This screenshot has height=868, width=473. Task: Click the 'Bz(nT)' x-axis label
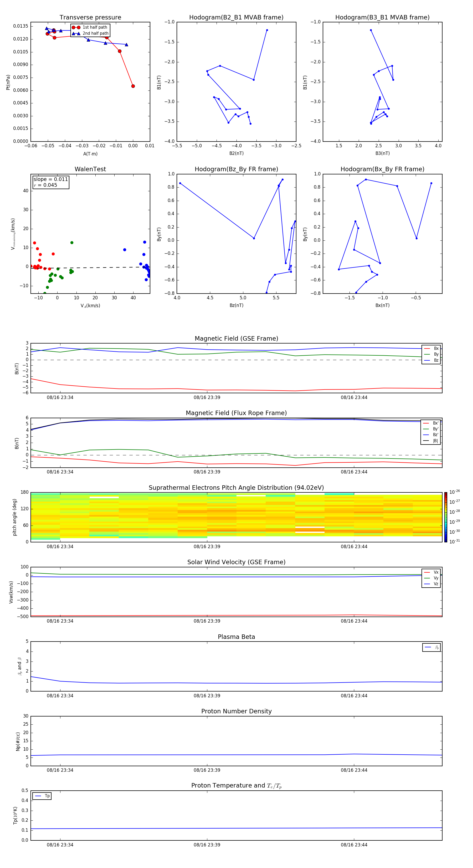[x=236, y=305]
